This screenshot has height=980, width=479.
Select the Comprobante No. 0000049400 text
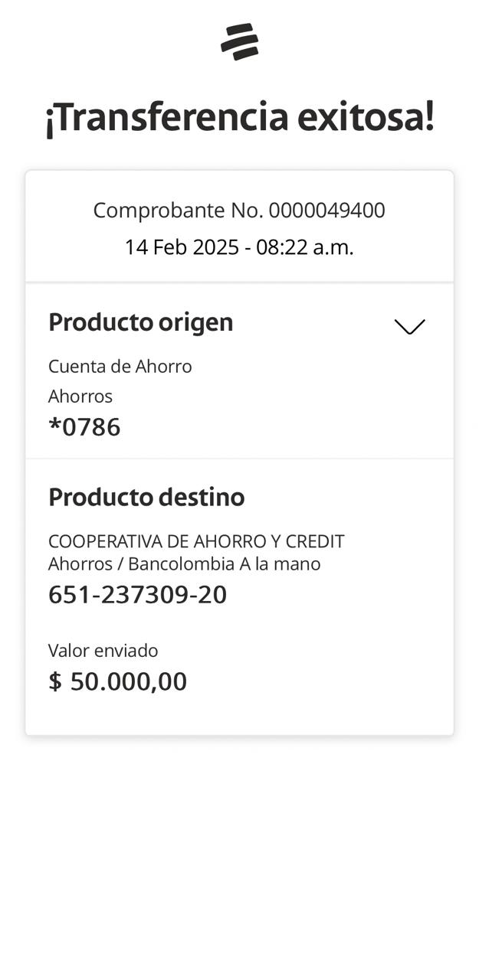tap(239, 210)
